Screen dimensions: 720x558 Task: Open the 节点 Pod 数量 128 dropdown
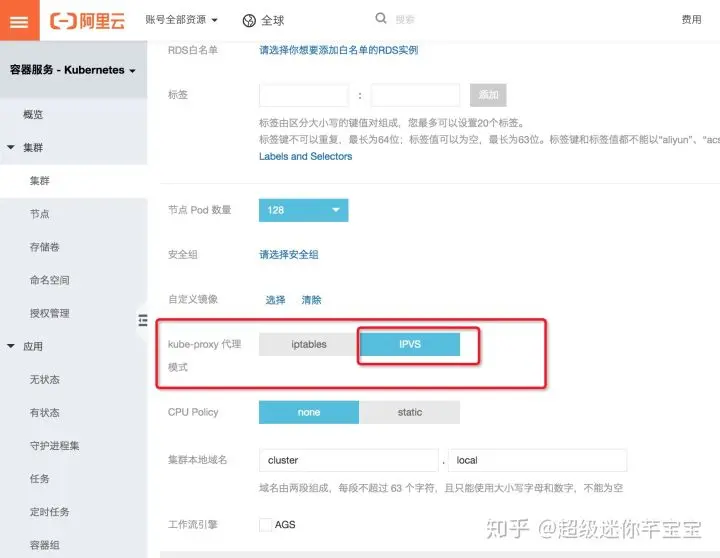(x=304, y=210)
